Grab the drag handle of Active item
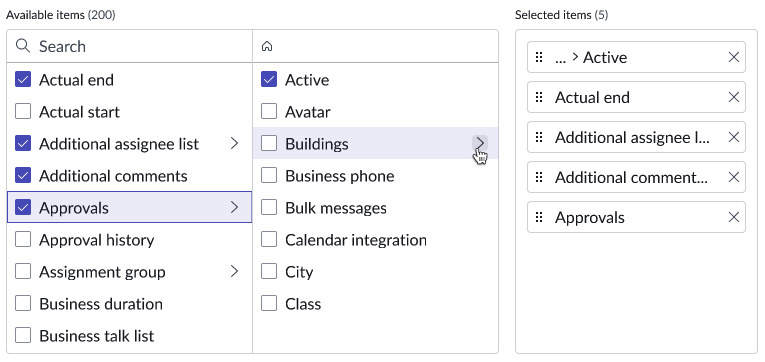 (539, 58)
